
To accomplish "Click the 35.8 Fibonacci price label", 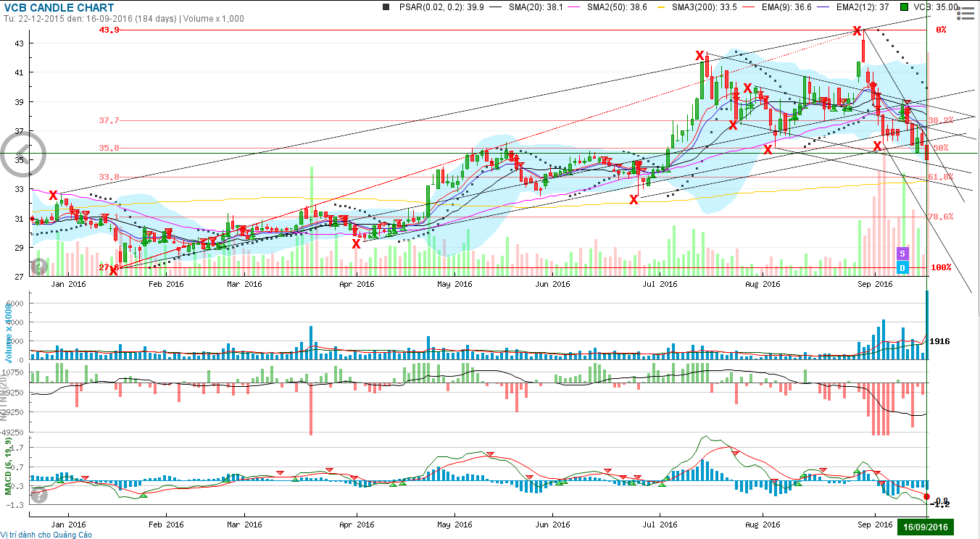I will 109,148.
